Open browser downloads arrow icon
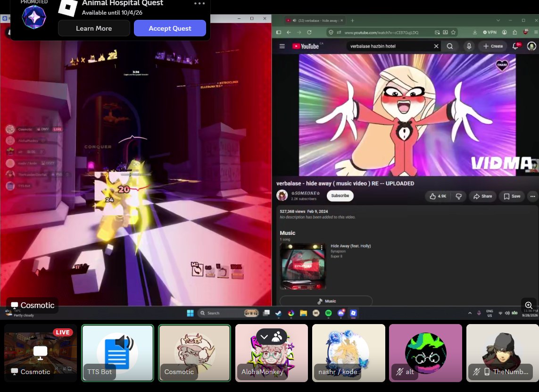This screenshot has width=539, height=392. tap(475, 33)
